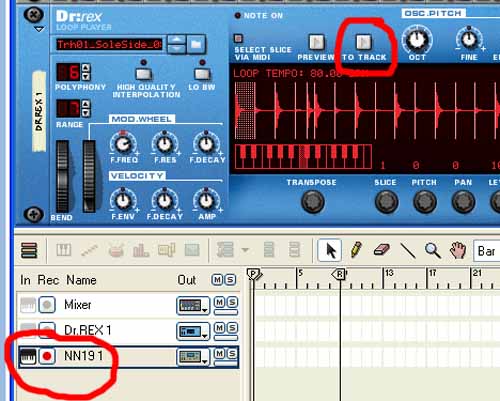Image resolution: width=500 pixels, height=401 pixels.
Task: Show the pattern lane icon
Action: pyautogui.click(x=166, y=250)
